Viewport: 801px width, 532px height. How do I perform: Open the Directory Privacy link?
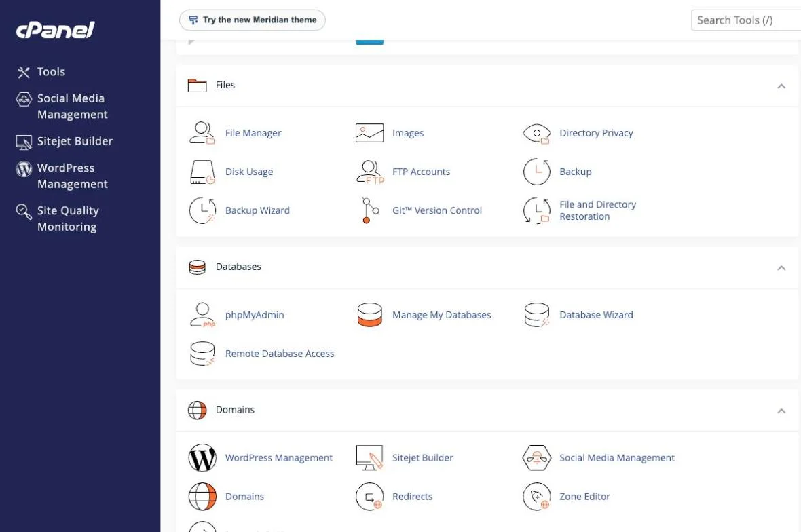pos(596,133)
